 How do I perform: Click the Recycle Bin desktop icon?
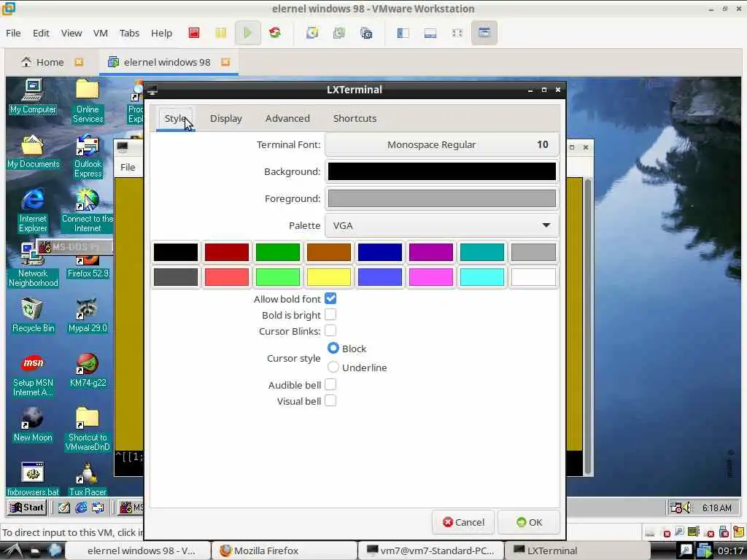pos(33,315)
